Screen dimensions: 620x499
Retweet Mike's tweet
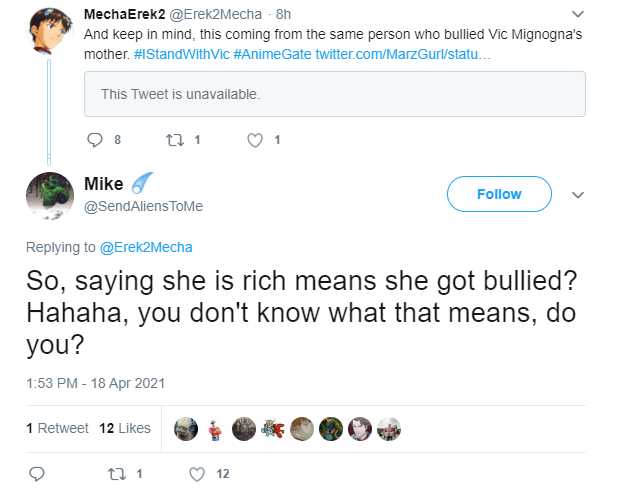point(117,474)
